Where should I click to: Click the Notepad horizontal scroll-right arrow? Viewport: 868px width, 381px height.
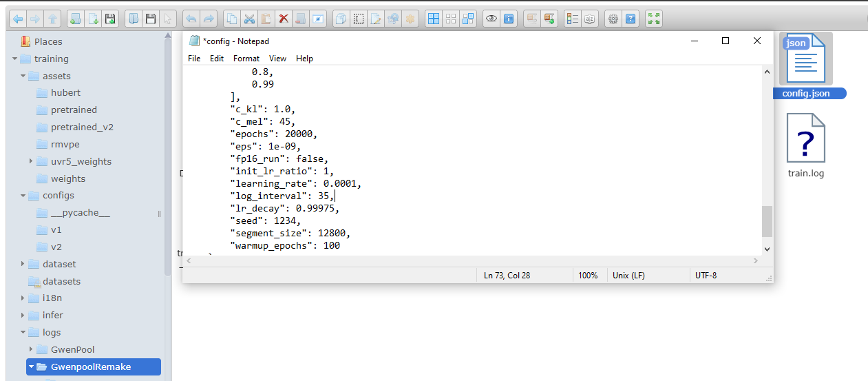(756, 260)
